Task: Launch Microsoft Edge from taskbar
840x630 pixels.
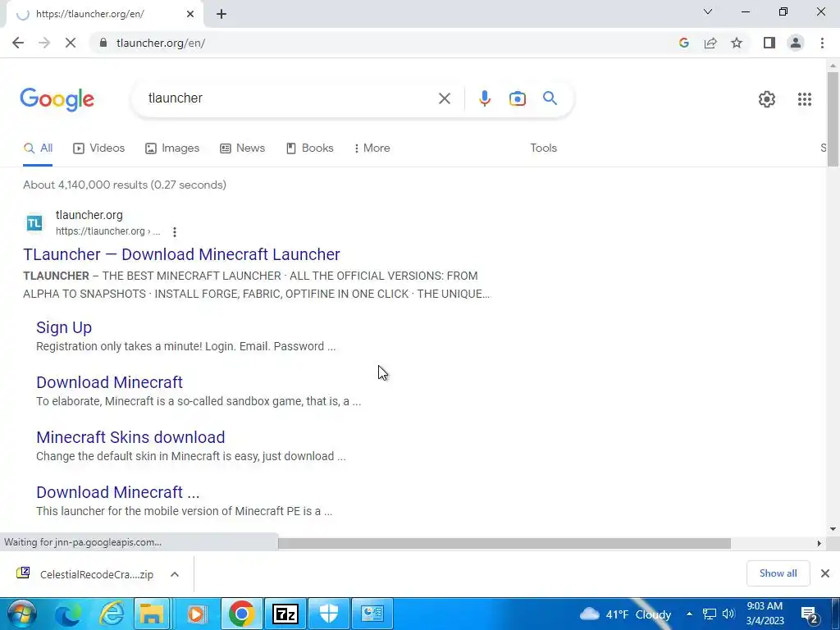Action: [67, 614]
